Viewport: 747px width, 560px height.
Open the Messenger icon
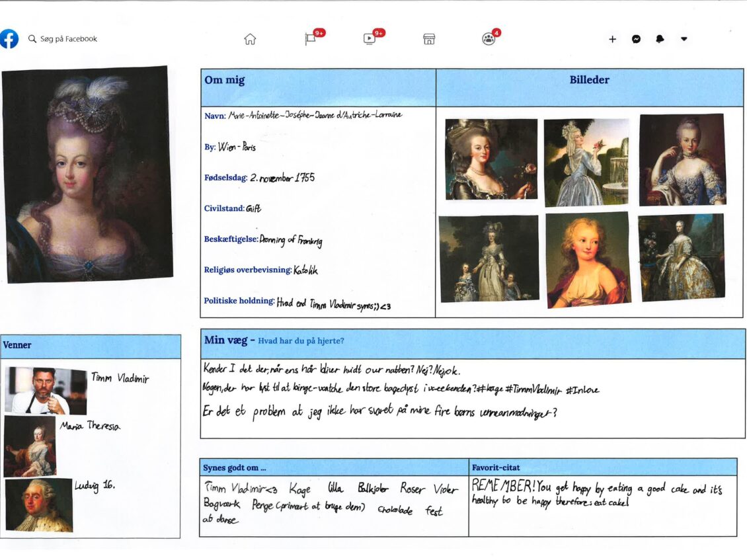tap(637, 39)
